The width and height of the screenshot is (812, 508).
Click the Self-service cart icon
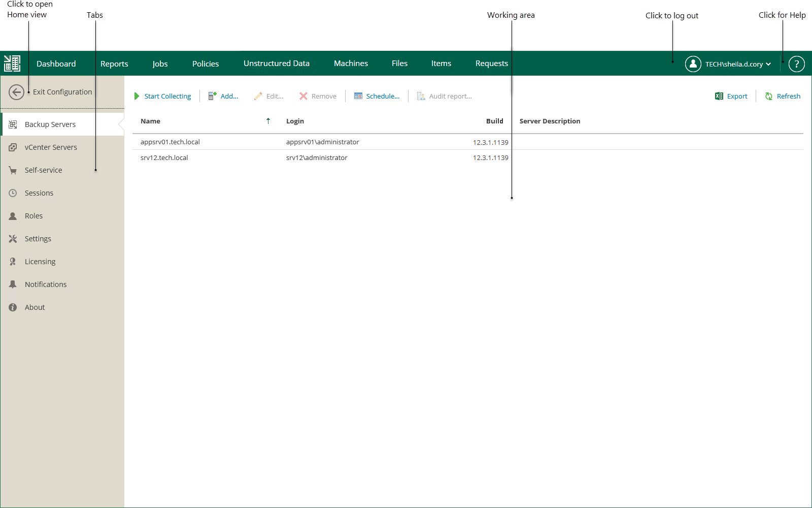13,170
